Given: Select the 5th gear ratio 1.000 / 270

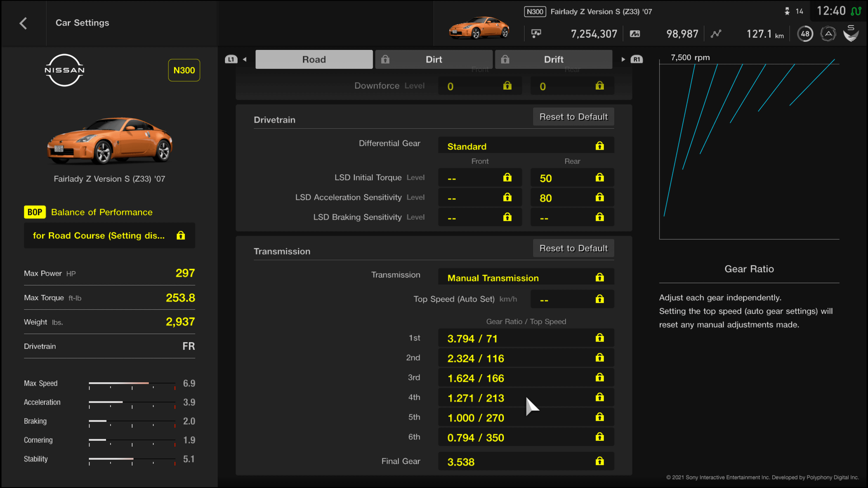Looking at the screenshot, I should [x=526, y=417].
